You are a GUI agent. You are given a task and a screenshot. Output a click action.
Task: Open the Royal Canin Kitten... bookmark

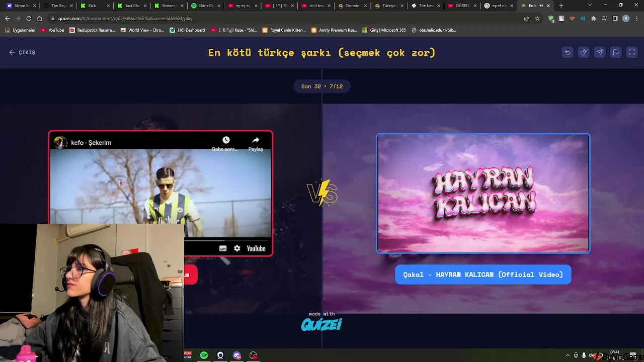coord(284,30)
